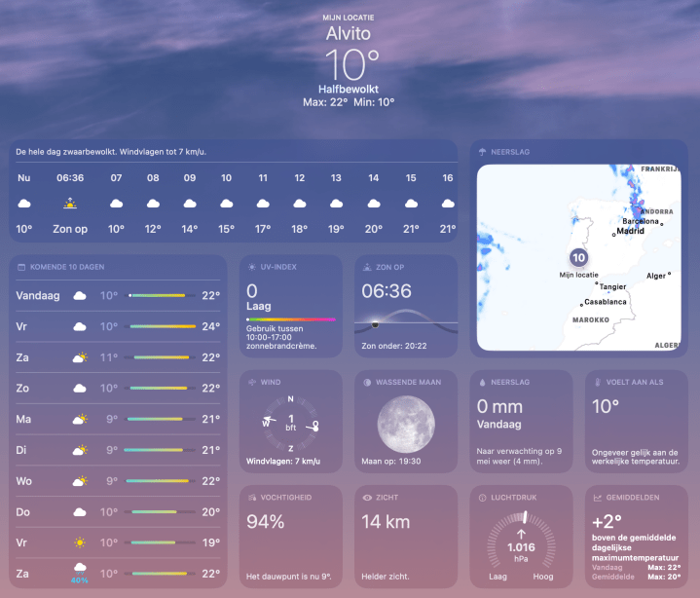Click the calendar icon beside Komende 10 Dagen

(x=21, y=266)
